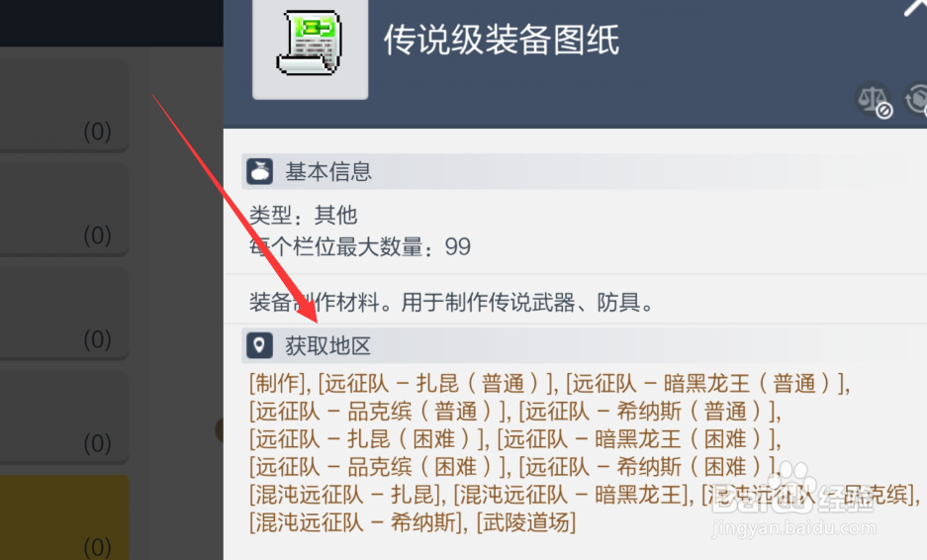The width and height of the screenshot is (927, 560).
Task: Open the [混沌远征队 - 扎昆] link
Action: pos(345,495)
